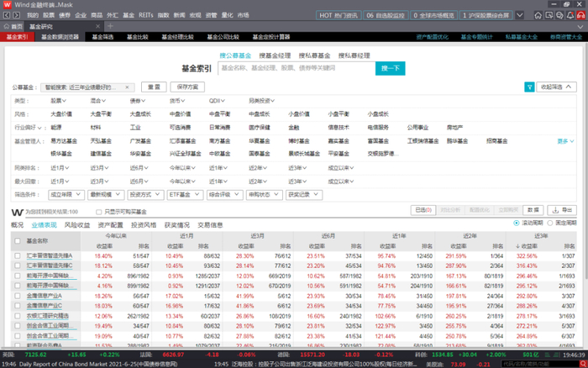Check the box for 金鹰信息产业C
The image size is (588, 368).
pyautogui.click(x=18, y=306)
